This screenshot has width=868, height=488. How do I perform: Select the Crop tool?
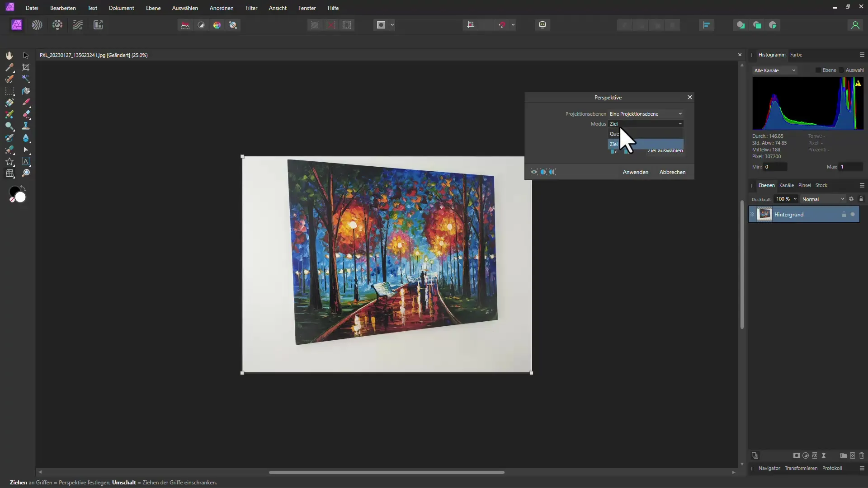click(x=26, y=67)
